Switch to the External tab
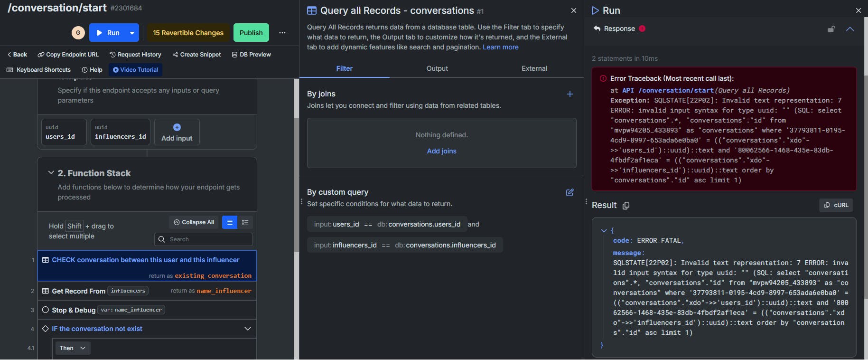868x360 pixels. [534, 68]
